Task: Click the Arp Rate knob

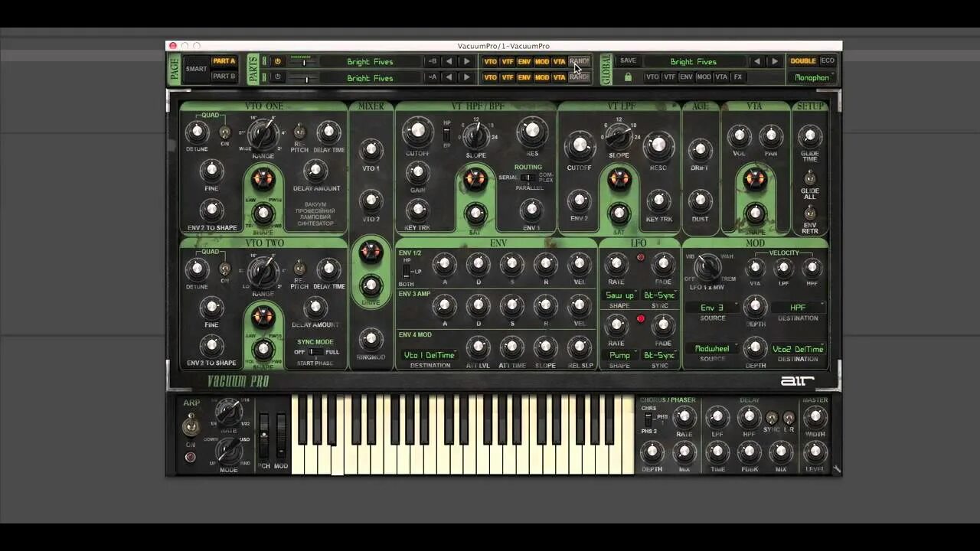Action: [x=228, y=412]
